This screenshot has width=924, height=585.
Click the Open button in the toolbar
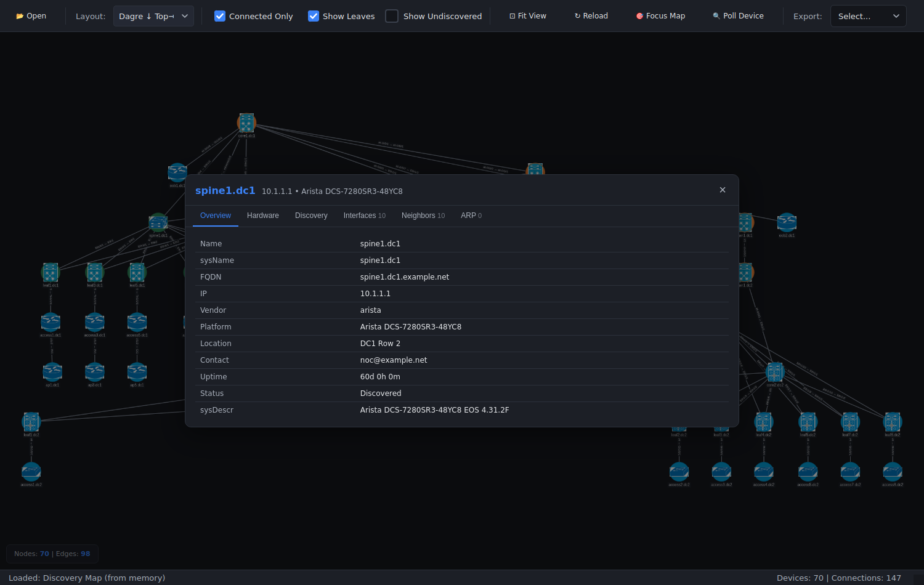click(31, 16)
